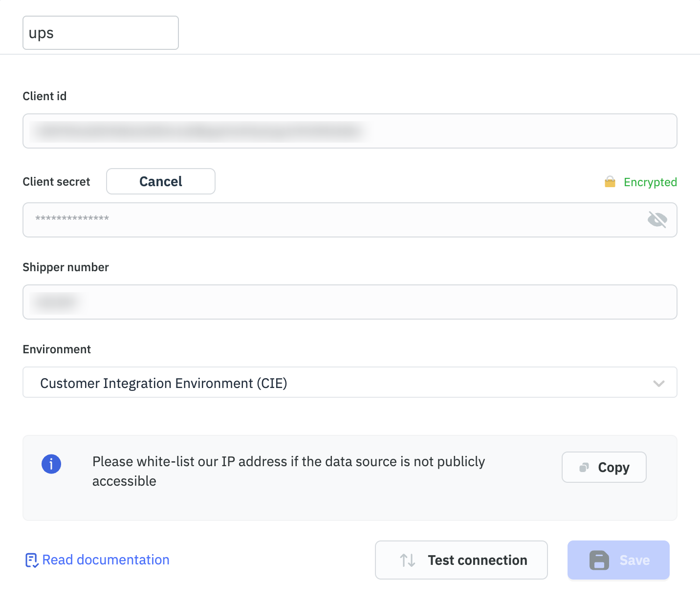Screen dimensions: 700x603
Task: Click the yellow lock icon beside Encrypted
Action: point(610,182)
